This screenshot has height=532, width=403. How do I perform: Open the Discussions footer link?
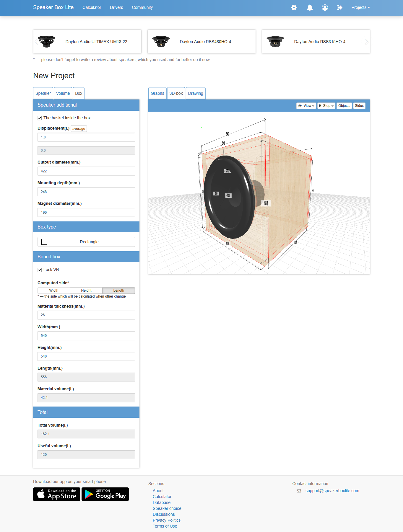(x=164, y=514)
